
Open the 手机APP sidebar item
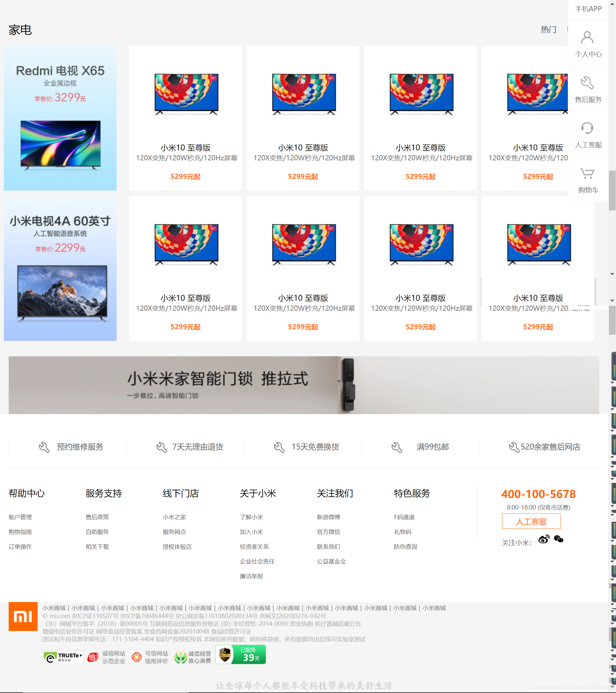[588, 9]
